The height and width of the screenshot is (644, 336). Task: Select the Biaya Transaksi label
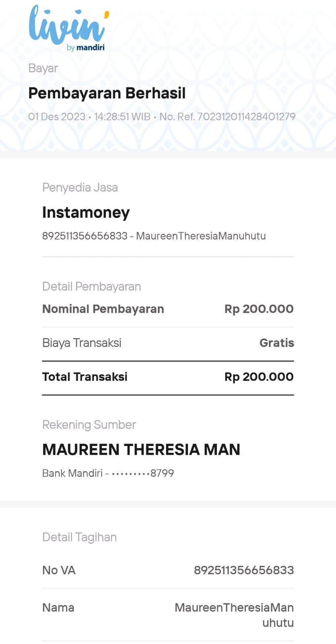pyautogui.click(x=82, y=343)
